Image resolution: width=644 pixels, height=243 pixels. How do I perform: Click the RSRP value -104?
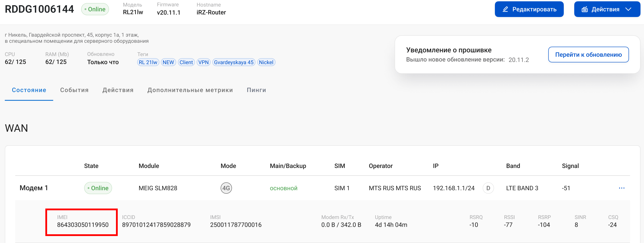[544, 225]
